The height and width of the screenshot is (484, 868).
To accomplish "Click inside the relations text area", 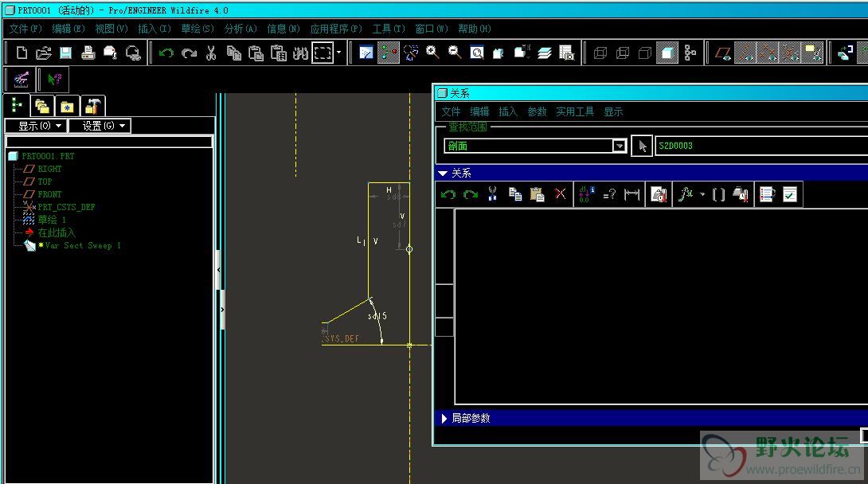I will [661, 307].
